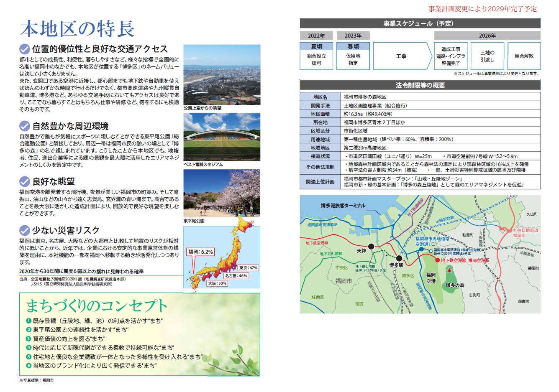Click the numbered circle 5 before 住宅地と優良な企業誘致
This screenshot has width=559, height=392.
pyautogui.click(x=29, y=357)
